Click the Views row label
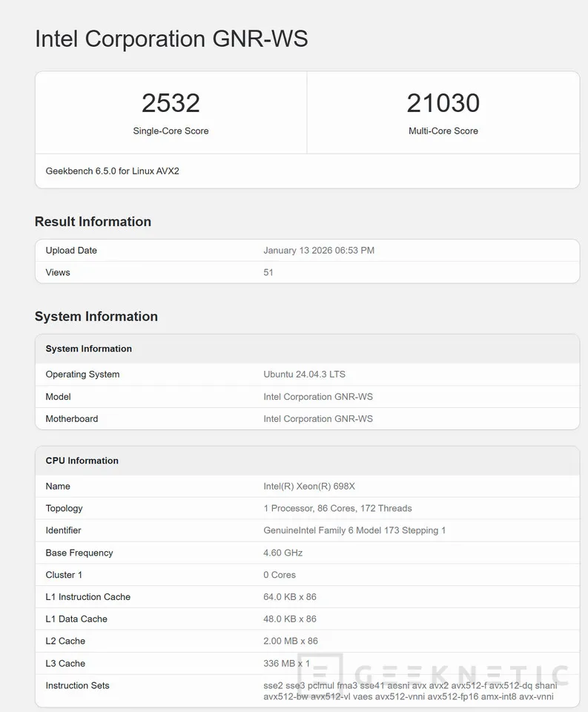 (58, 272)
